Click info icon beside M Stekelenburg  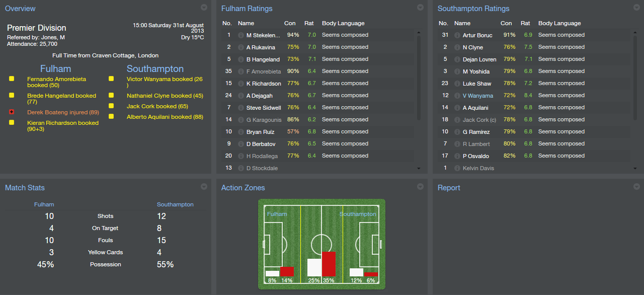click(240, 35)
